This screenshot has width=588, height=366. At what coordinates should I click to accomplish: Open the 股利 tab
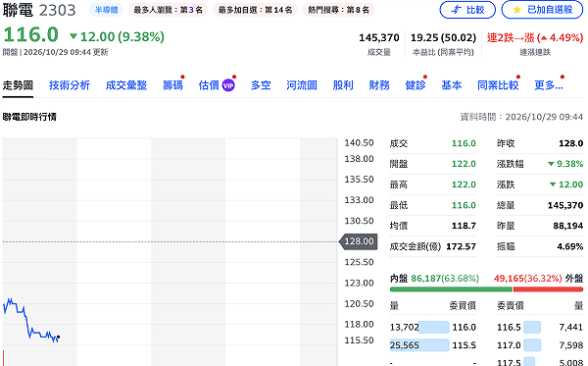pyautogui.click(x=343, y=85)
